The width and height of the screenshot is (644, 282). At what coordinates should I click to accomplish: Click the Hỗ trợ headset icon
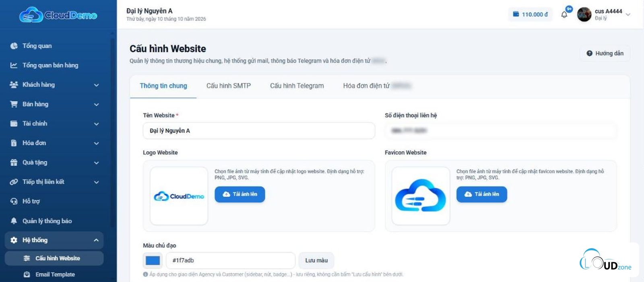tap(14, 201)
